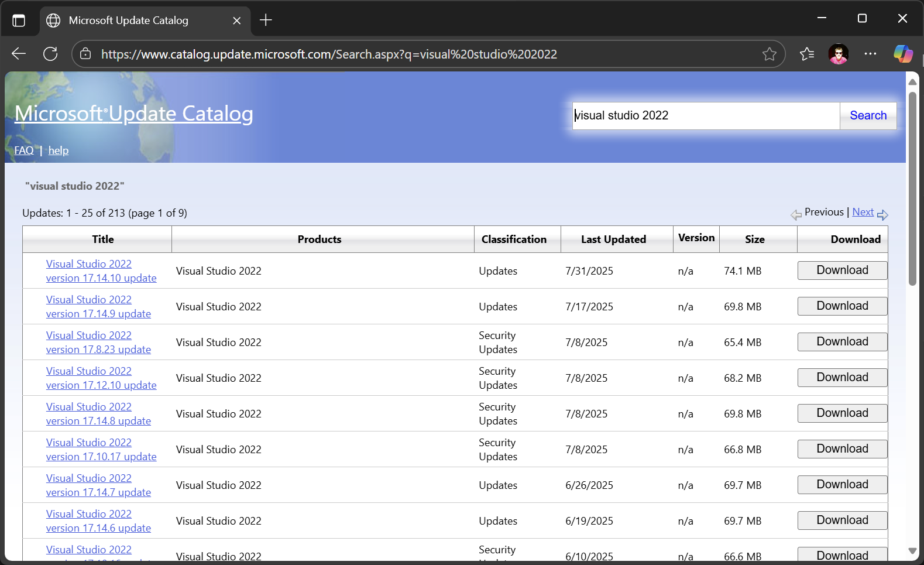View site information lock icon
The height and width of the screenshot is (565, 924).
[85, 54]
